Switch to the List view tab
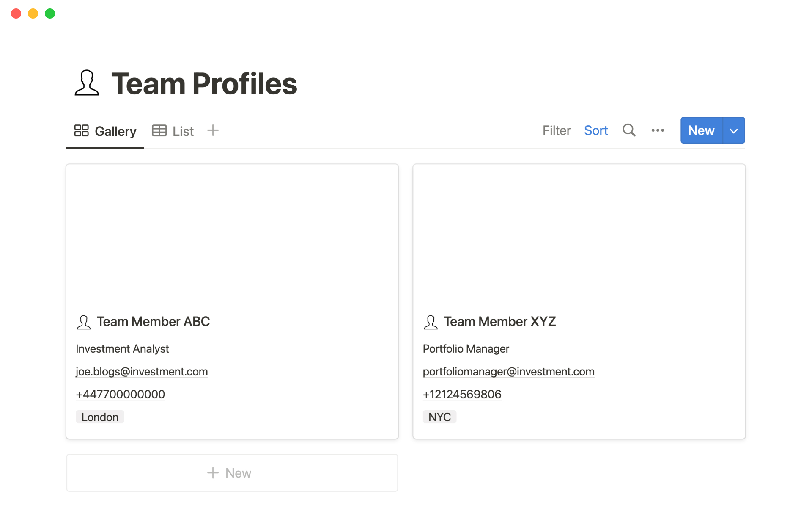Screen dimensions: 812x508 click(x=173, y=131)
